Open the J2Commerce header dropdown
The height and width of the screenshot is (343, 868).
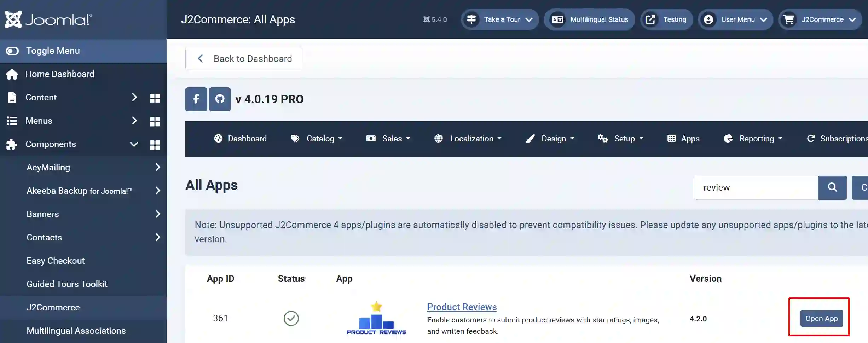point(820,19)
